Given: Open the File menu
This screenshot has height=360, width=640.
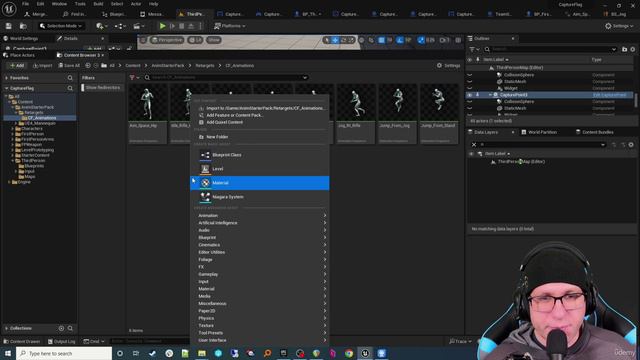Looking at the screenshot, I should [x=25, y=4].
